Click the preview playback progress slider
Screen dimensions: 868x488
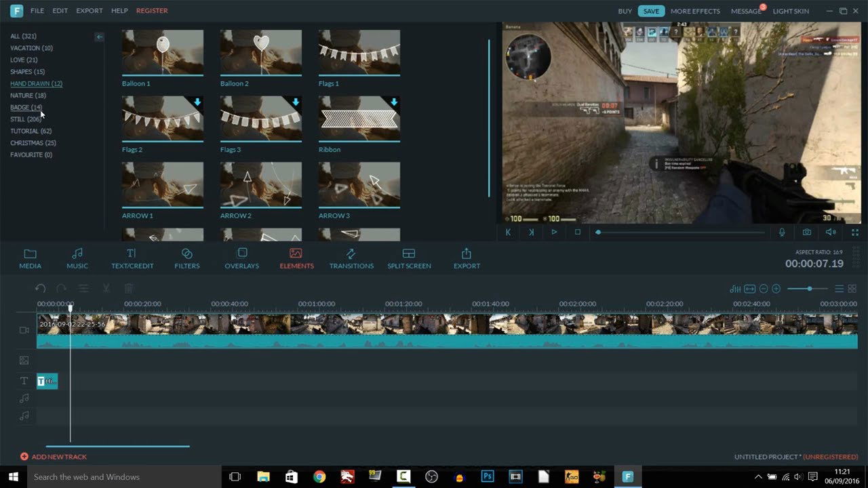(681, 232)
